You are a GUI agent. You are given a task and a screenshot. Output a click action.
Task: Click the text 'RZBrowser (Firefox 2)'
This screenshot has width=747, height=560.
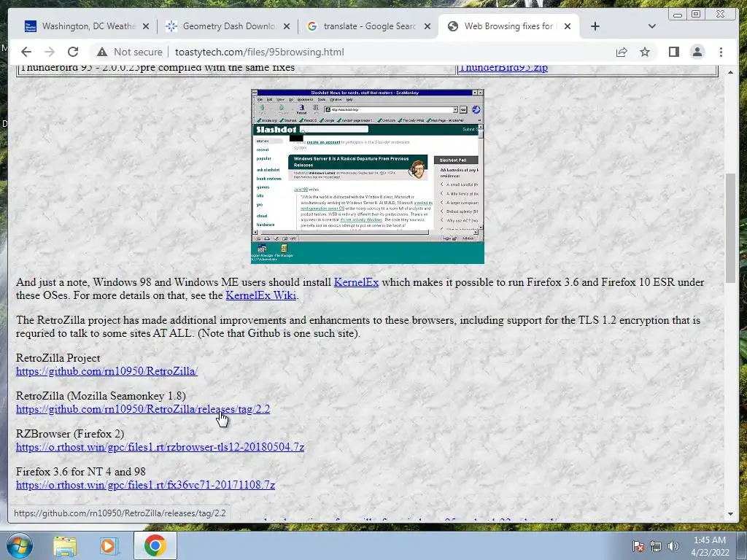click(70, 434)
